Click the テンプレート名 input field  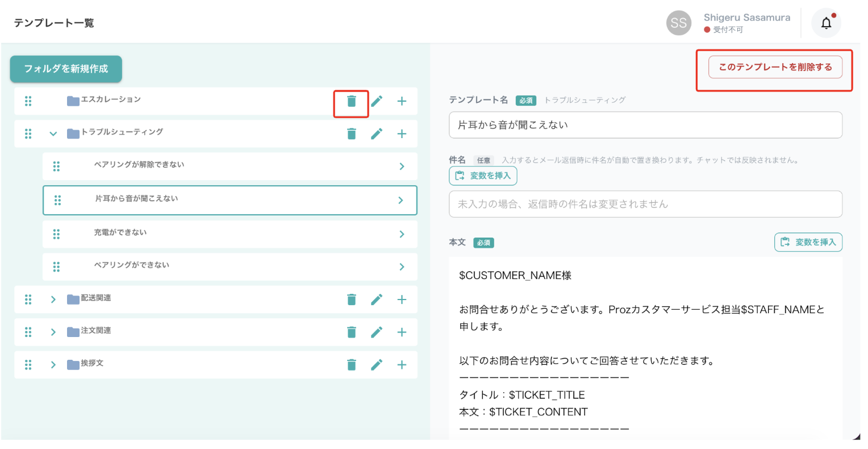tap(645, 125)
